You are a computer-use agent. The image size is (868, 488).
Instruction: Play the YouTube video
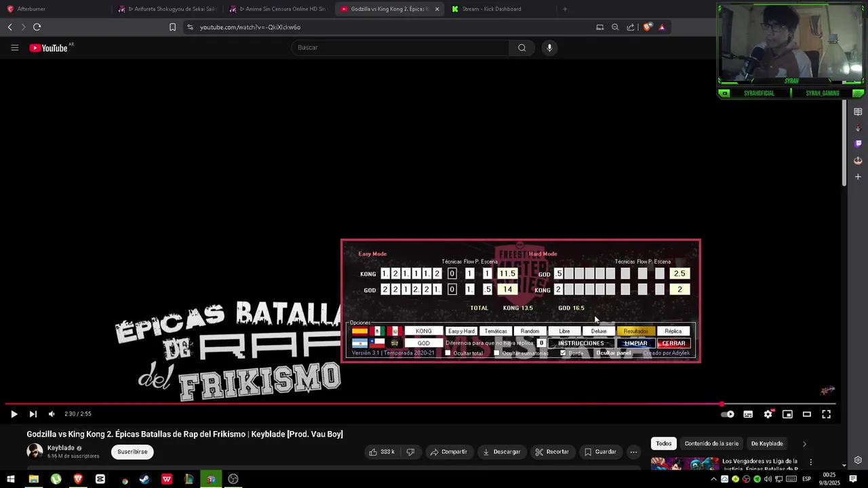coord(14,414)
